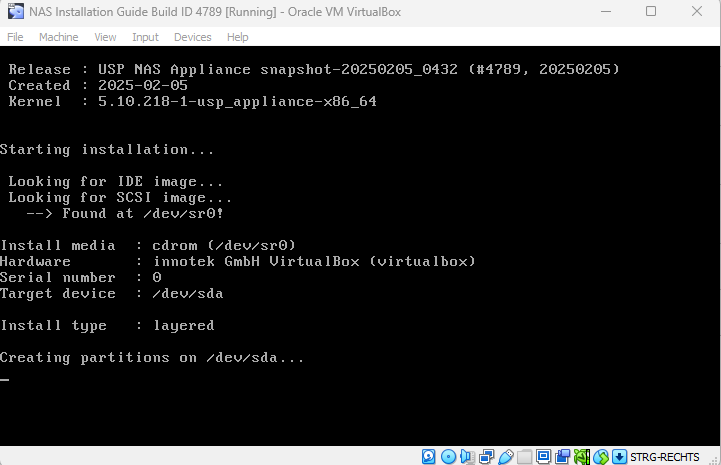Image resolution: width=721 pixels, height=465 pixels.
Task: Open the Help menu
Action: click(237, 37)
